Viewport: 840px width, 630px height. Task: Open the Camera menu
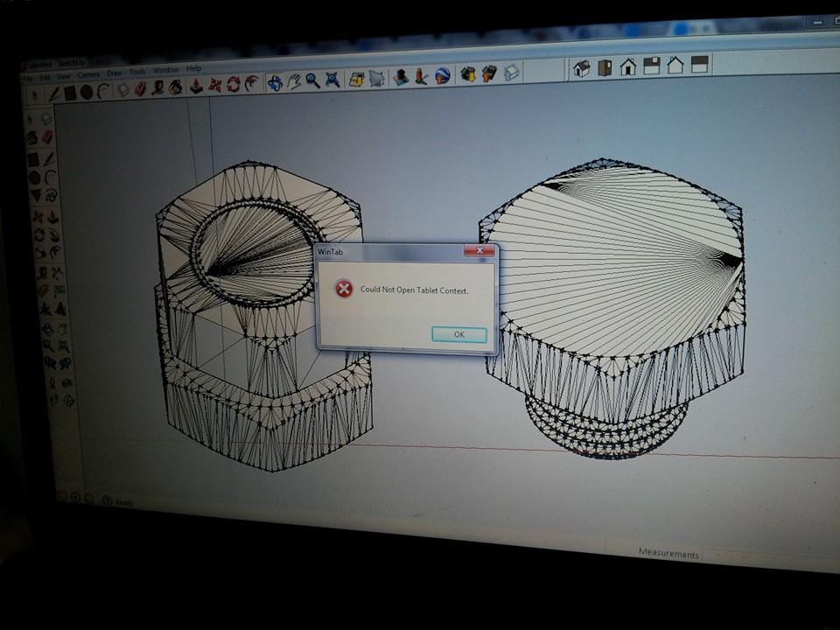[x=88, y=74]
